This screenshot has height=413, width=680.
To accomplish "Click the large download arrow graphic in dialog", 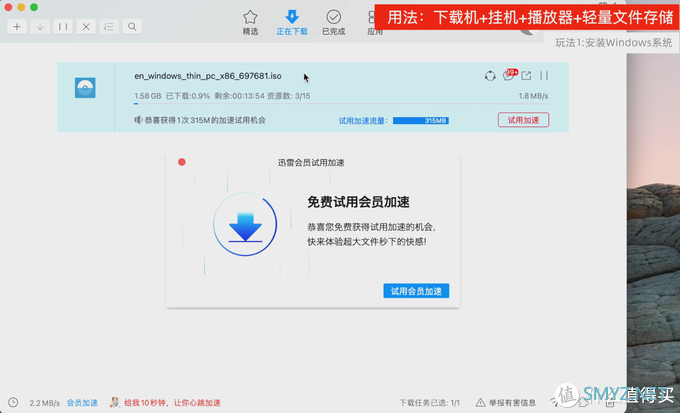I will [245, 224].
